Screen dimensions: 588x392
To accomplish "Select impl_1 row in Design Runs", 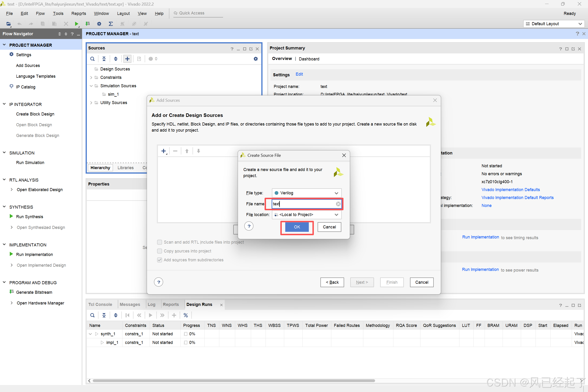I will pyautogui.click(x=112, y=343).
